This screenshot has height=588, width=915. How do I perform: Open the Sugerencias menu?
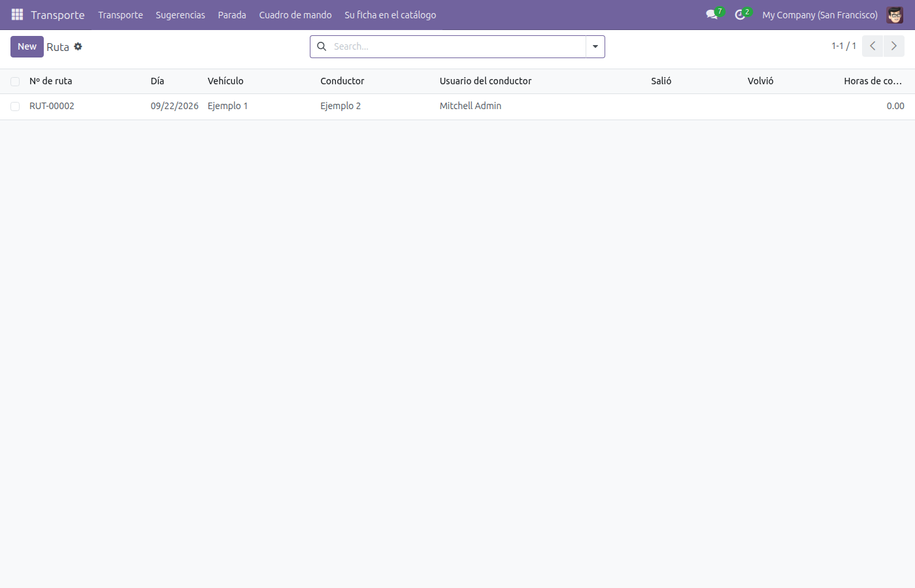[x=180, y=15]
